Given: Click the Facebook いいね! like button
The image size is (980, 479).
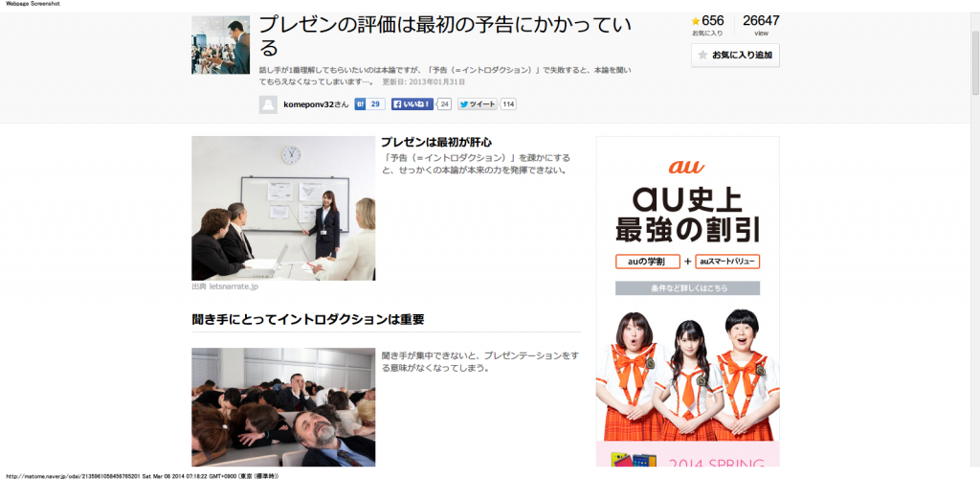Looking at the screenshot, I should click(x=412, y=104).
